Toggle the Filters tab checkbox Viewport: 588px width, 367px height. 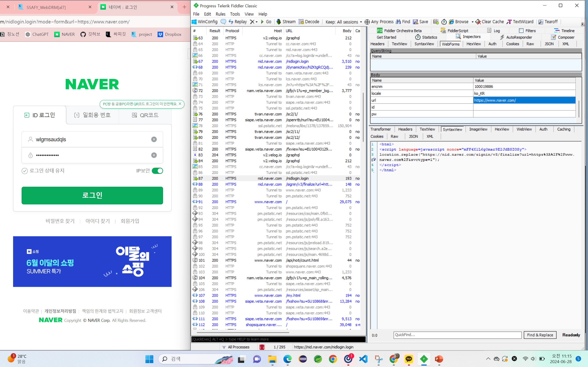(521, 31)
